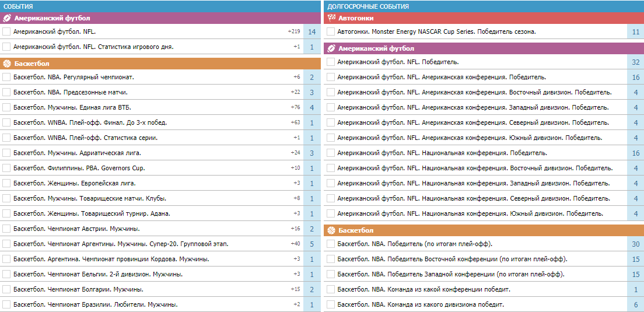Select NFL Американская конференция Восточный дивизион row

(x=484, y=92)
